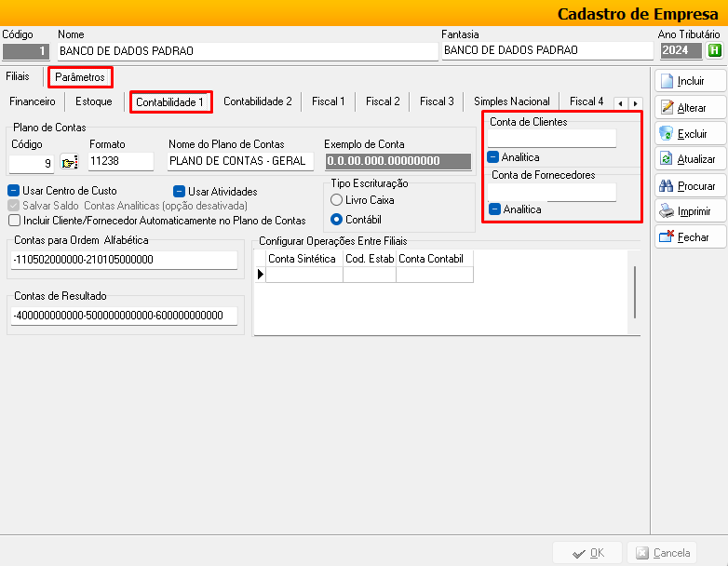The width and height of the screenshot is (728, 566).
Task: Click the operations grid vertical scrollbar
Action: pyautogui.click(x=634, y=292)
